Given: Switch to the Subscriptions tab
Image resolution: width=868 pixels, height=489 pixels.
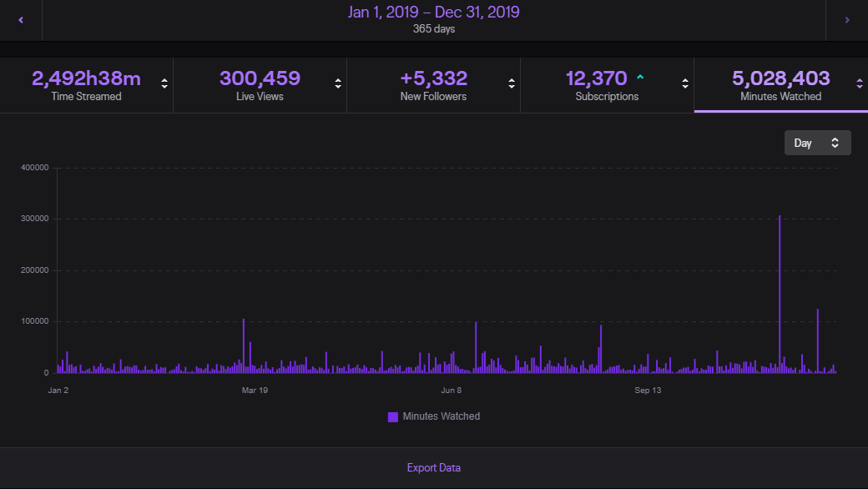Looking at the screenshot, I should (606, 84).
